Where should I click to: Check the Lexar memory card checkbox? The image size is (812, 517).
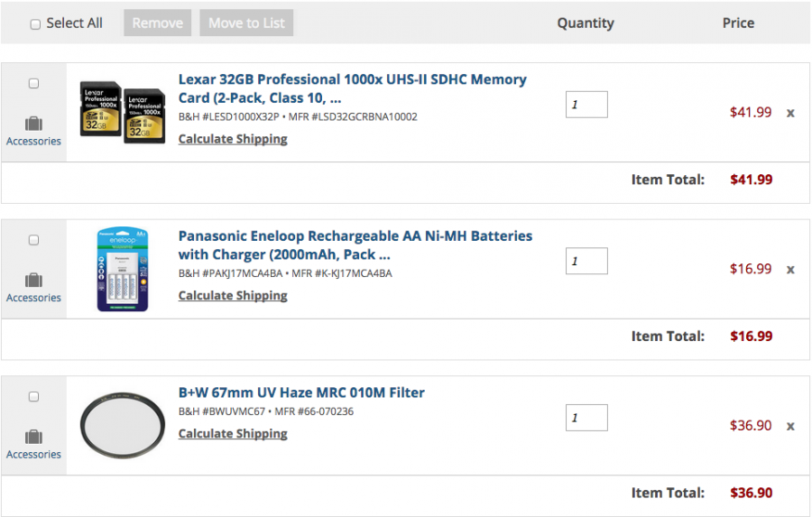(x=34, y=84)
